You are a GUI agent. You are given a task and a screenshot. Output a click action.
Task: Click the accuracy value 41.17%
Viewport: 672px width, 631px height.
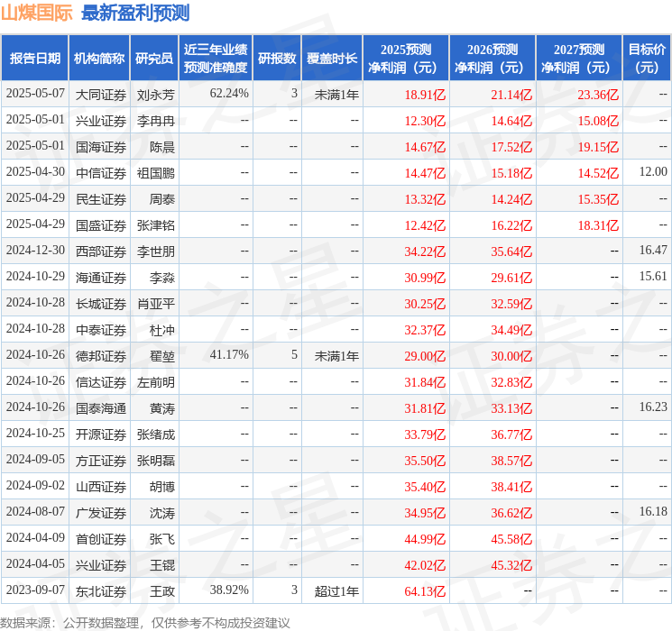[229, 354]
